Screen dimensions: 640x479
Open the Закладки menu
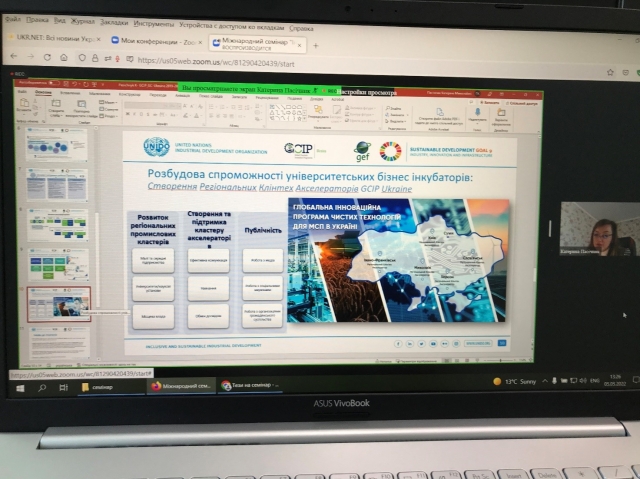(x=114, y=22)
